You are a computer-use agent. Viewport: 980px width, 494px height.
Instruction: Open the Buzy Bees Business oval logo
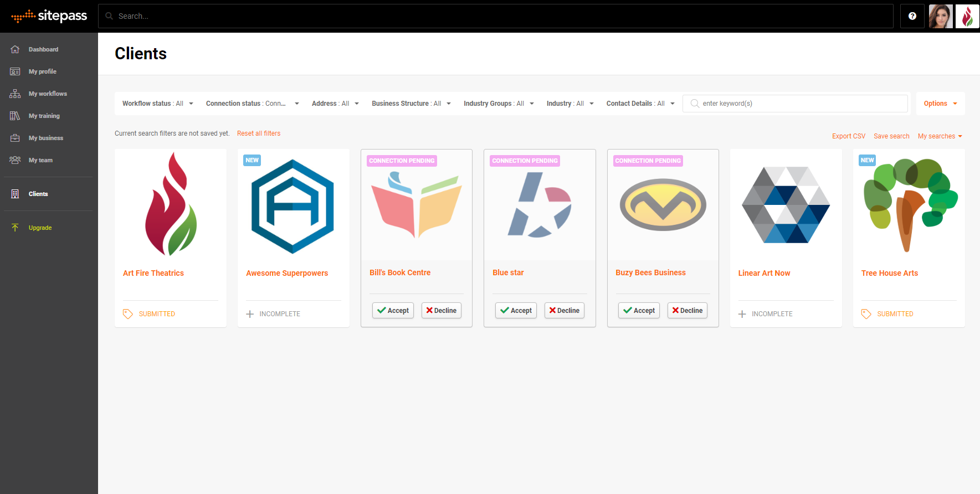click(x=663, y=205)
